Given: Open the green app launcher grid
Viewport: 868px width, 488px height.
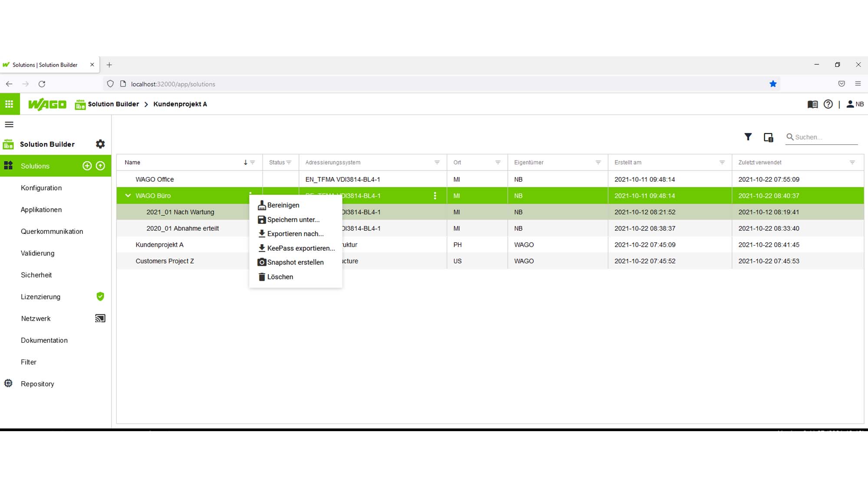Looking at the screenshot, I should [10, 104].
